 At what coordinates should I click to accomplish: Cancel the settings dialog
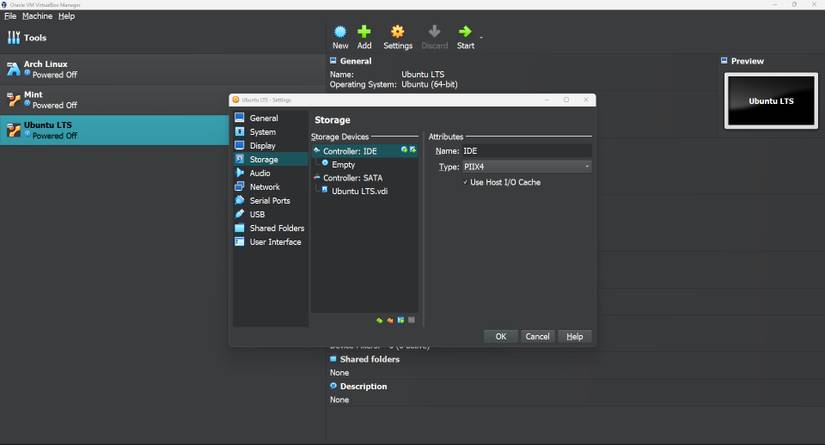point(537,337)
